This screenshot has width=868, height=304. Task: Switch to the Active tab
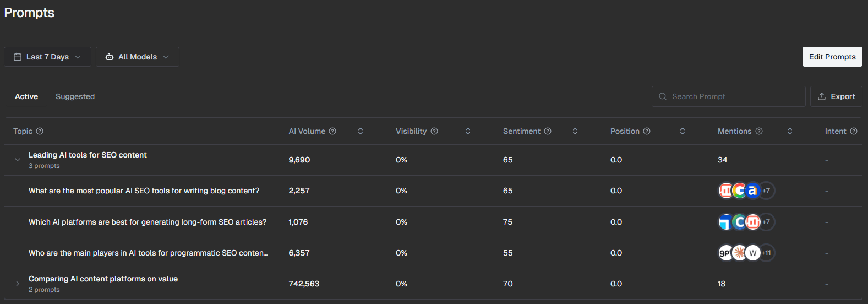26,96
